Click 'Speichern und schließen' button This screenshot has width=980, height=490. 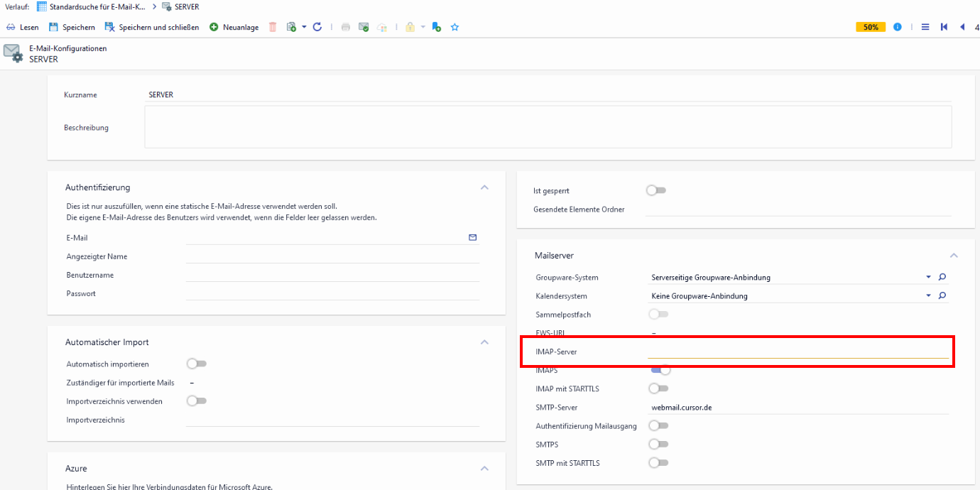click(151, 27)
